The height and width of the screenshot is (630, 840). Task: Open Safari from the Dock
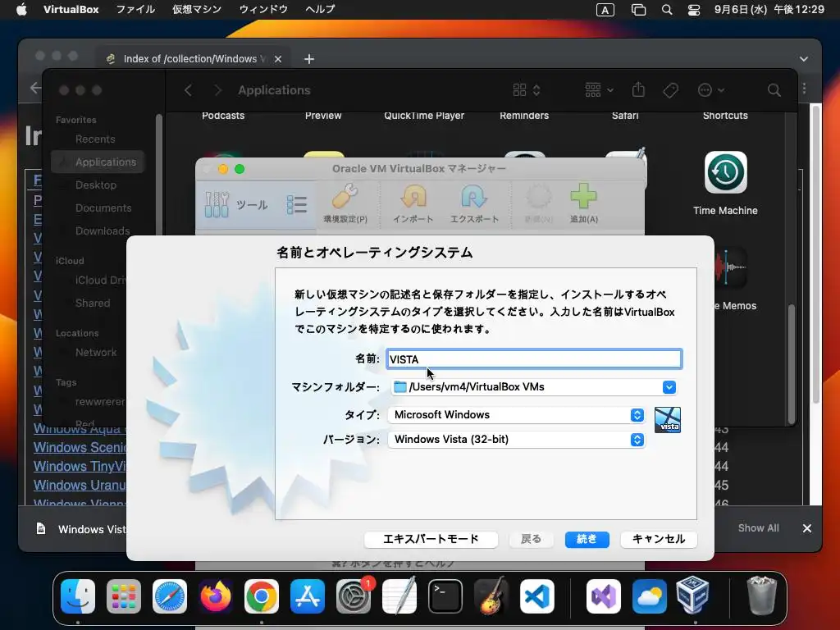(x=170, y=596)
